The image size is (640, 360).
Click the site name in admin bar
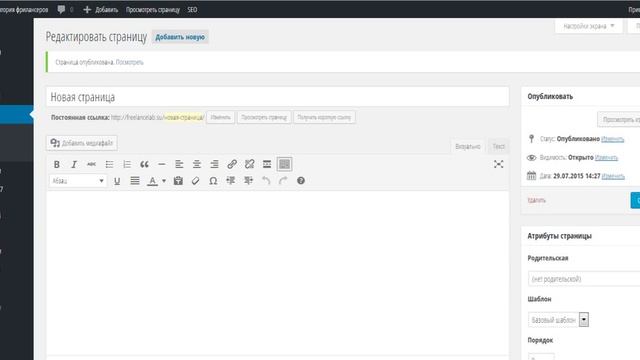pyautogui.click(x=24, y=9)
